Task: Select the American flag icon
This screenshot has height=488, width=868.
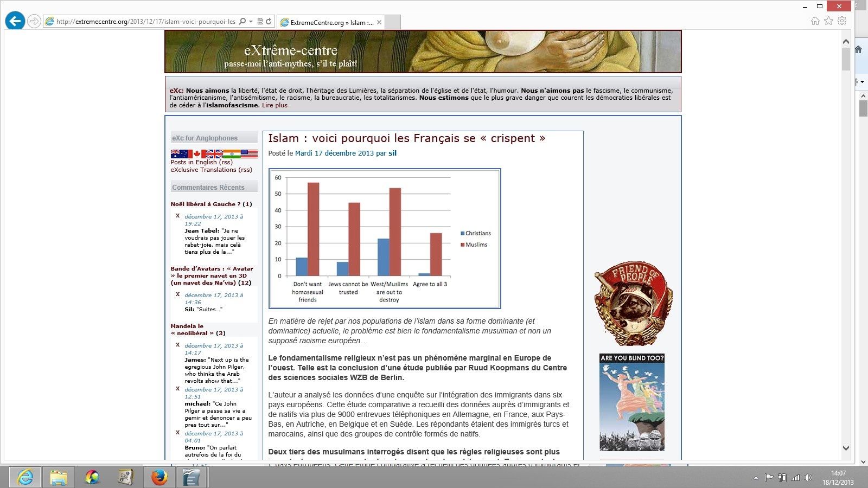Action: tap(249, 154)
